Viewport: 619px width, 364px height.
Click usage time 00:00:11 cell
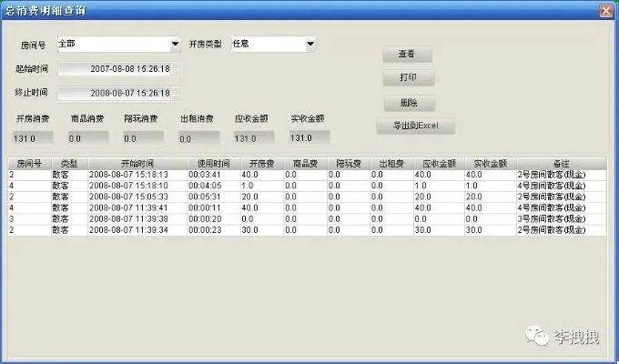pos(214,208)
